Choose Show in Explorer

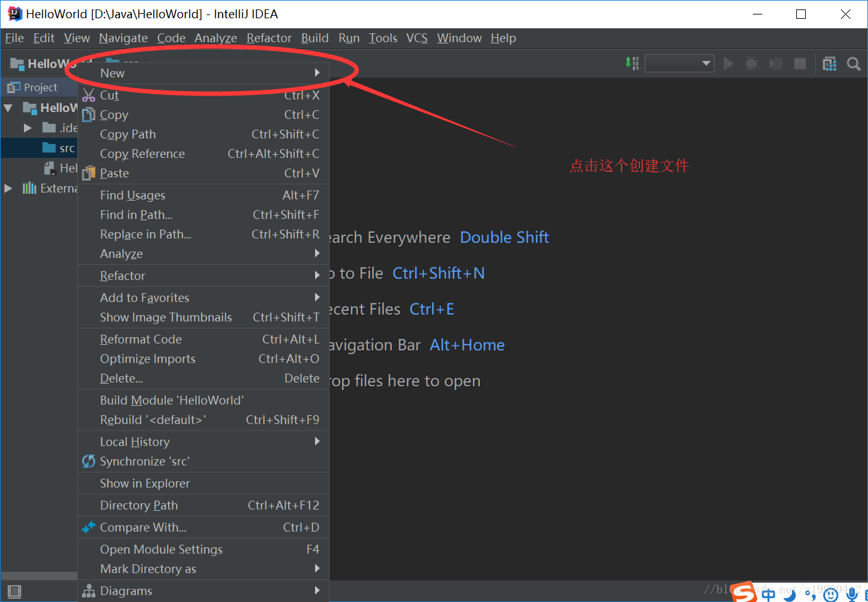(x=203, y=483)
